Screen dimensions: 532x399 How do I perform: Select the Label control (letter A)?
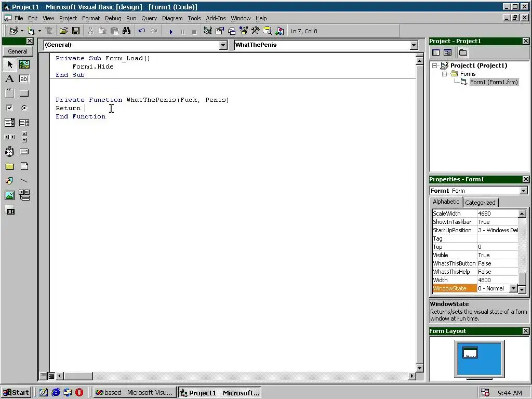coord(10,79)
